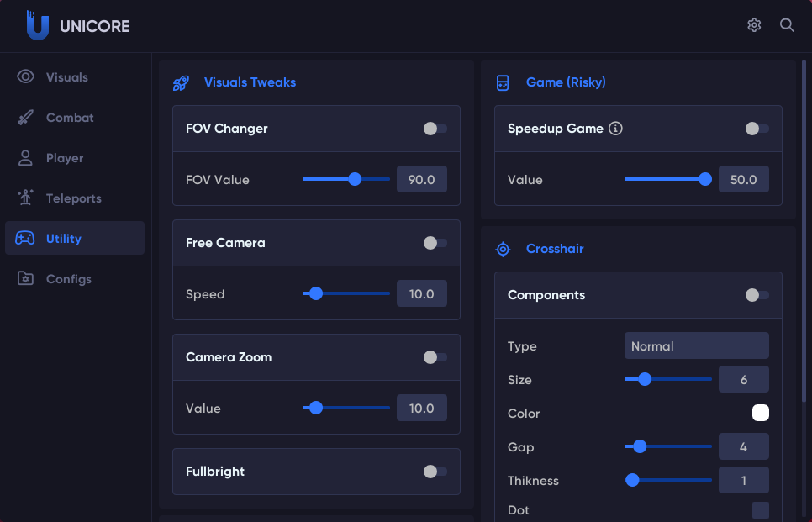Click the Unicore logo icon
812x522 pixels.
pos(38,25)
